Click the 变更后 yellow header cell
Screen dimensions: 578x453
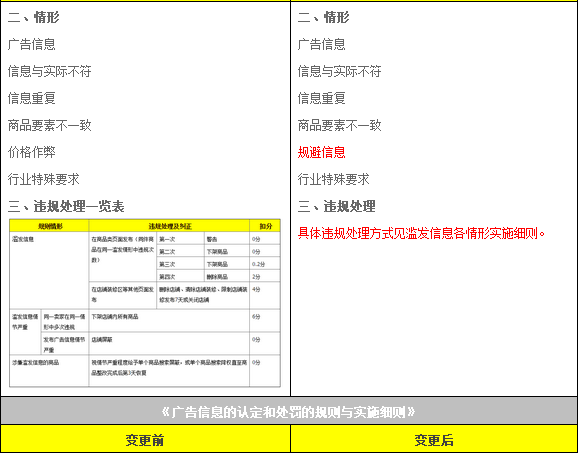(x=434, y=440)
